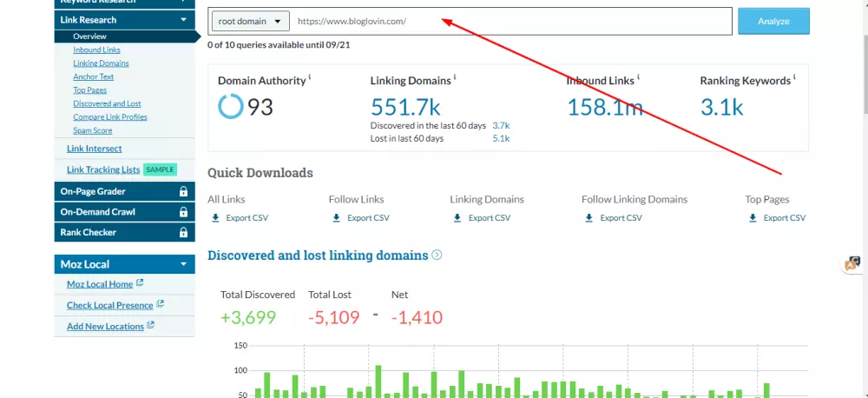Click the Domain Authority ring gauge

pos(230,106)
